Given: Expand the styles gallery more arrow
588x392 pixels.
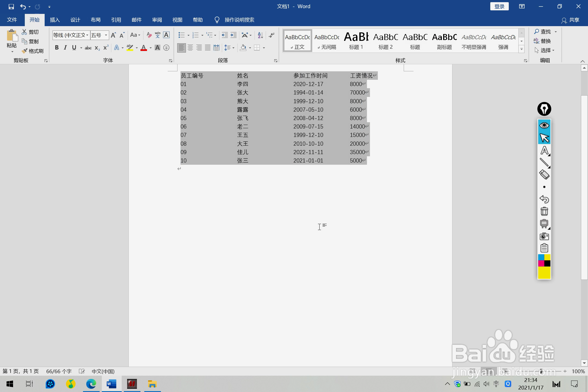Looking at the screenshot, I should (x=522, y=50).
